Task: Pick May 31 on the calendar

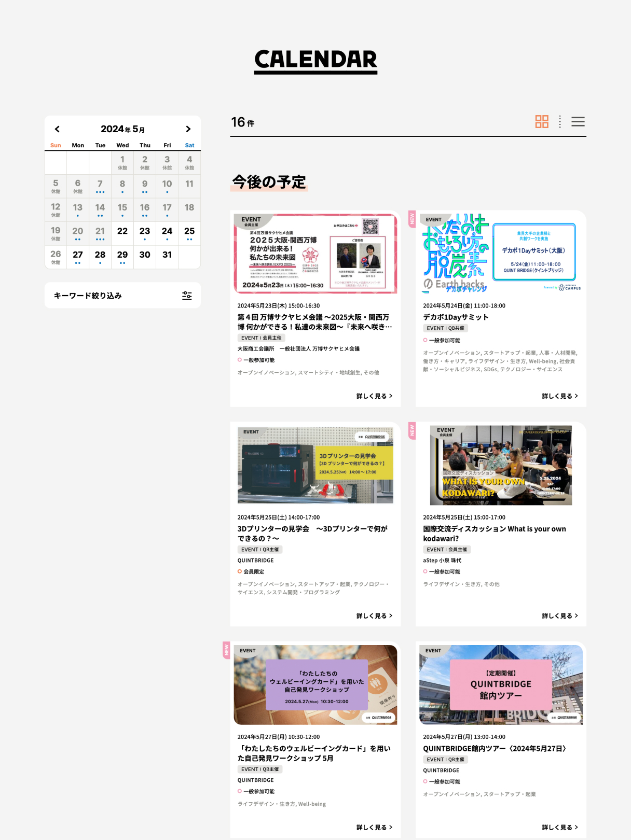Action: (x=167, y=255)
